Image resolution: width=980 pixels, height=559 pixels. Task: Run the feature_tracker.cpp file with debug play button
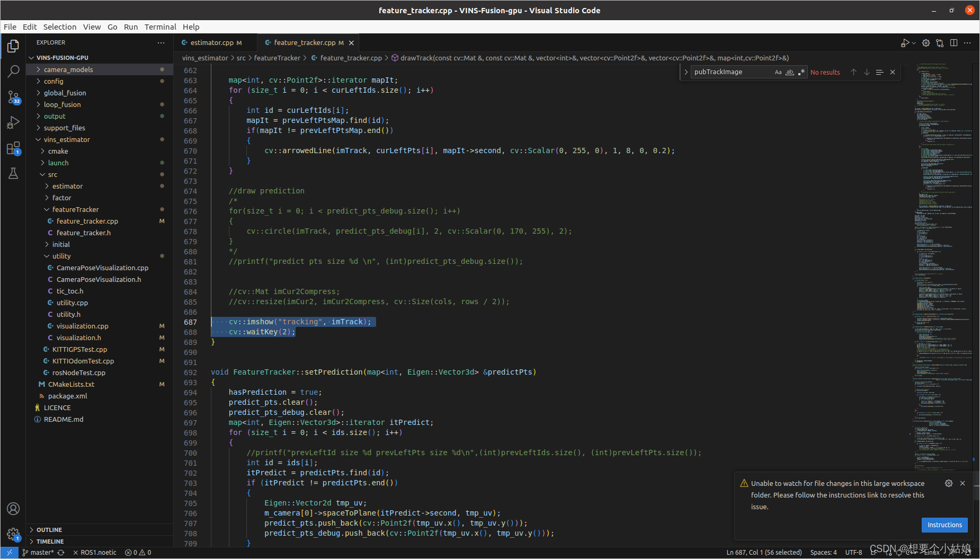pyautogui.click(x=906, y=43)
